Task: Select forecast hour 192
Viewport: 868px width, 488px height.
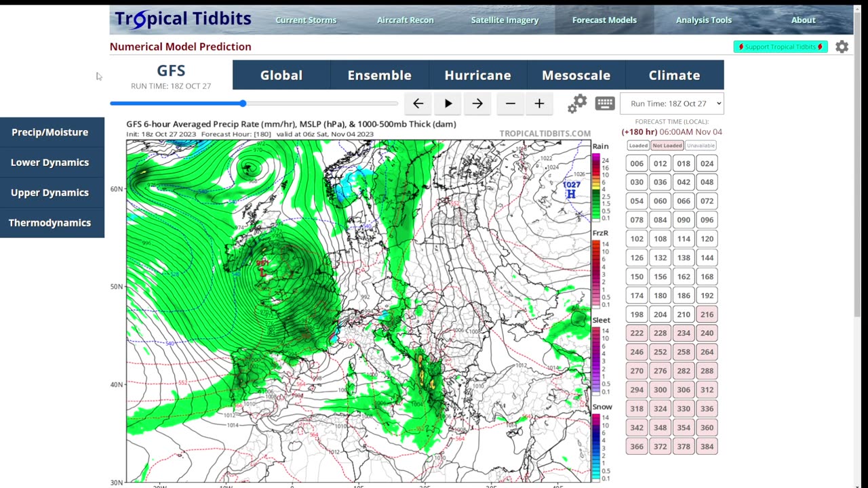Action: pyautogui.click(x=707, y=296)
